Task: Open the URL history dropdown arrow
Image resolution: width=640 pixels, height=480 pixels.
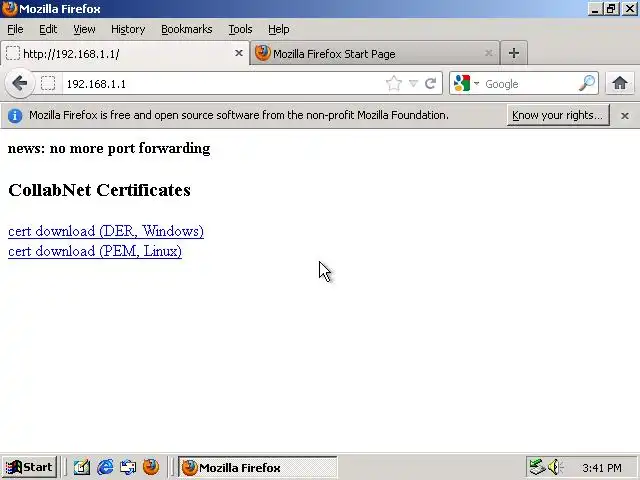Action: pos(413,84)
